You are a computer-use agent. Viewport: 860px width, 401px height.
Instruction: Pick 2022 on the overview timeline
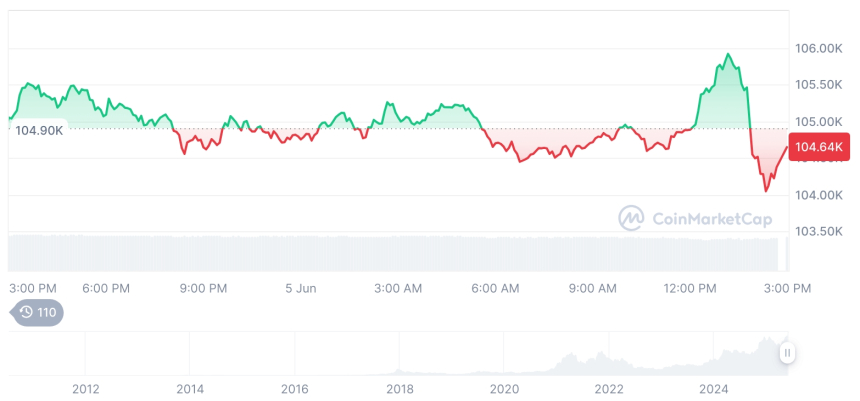coord(609,389)
